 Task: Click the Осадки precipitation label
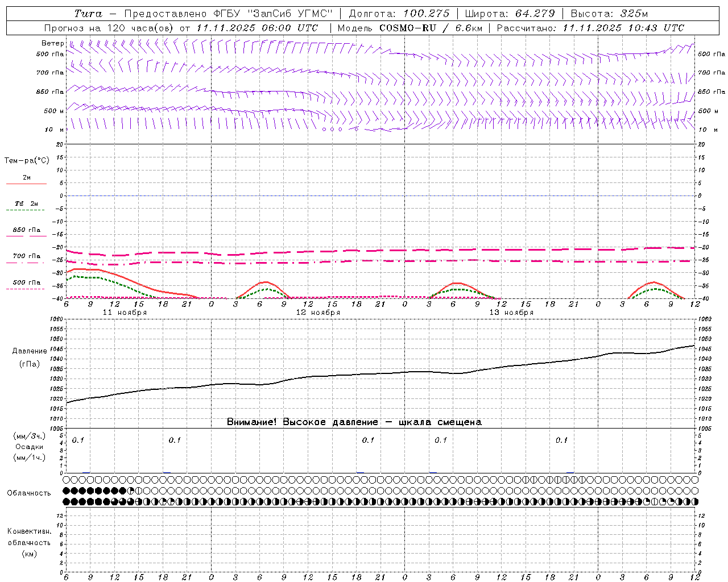pos(30,447)
